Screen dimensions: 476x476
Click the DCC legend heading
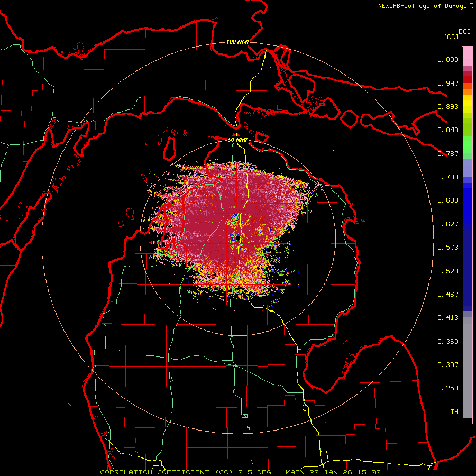(465, 32)
